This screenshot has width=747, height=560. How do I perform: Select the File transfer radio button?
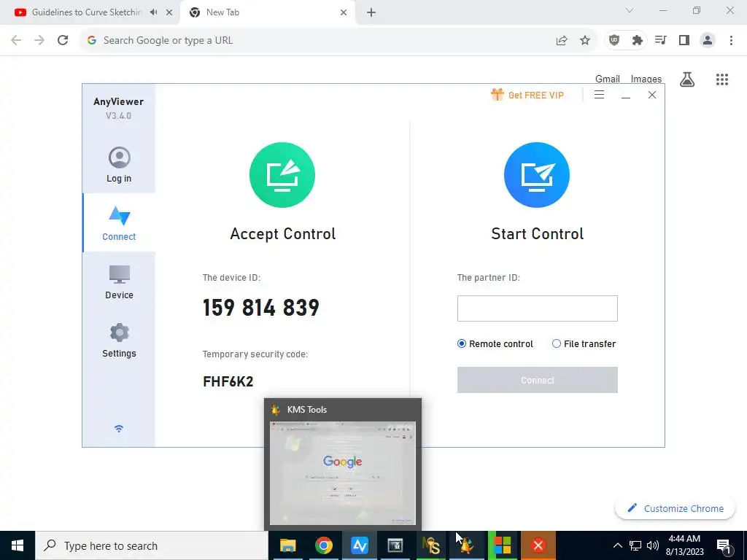pyautogui.click(x=556, y=343)
